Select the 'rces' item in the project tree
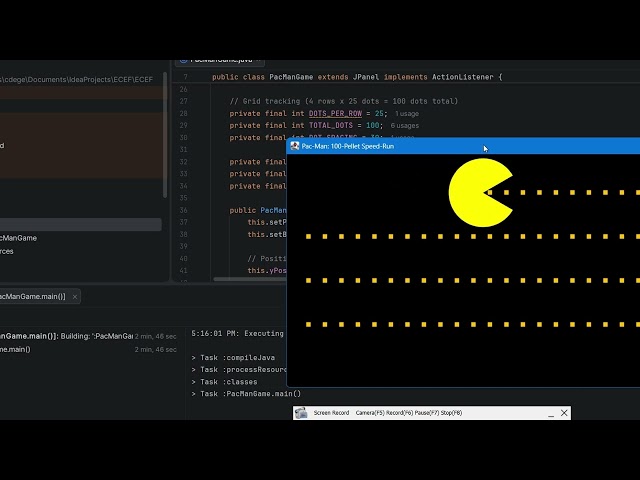The image size is (640, 480). [7, 251]
